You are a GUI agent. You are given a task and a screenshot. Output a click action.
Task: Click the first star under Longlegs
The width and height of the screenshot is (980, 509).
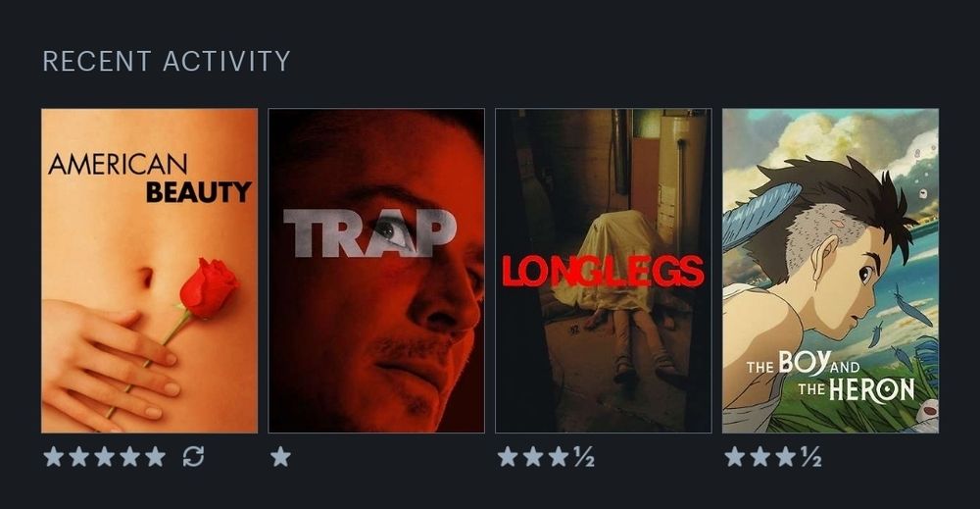[508, 456]
